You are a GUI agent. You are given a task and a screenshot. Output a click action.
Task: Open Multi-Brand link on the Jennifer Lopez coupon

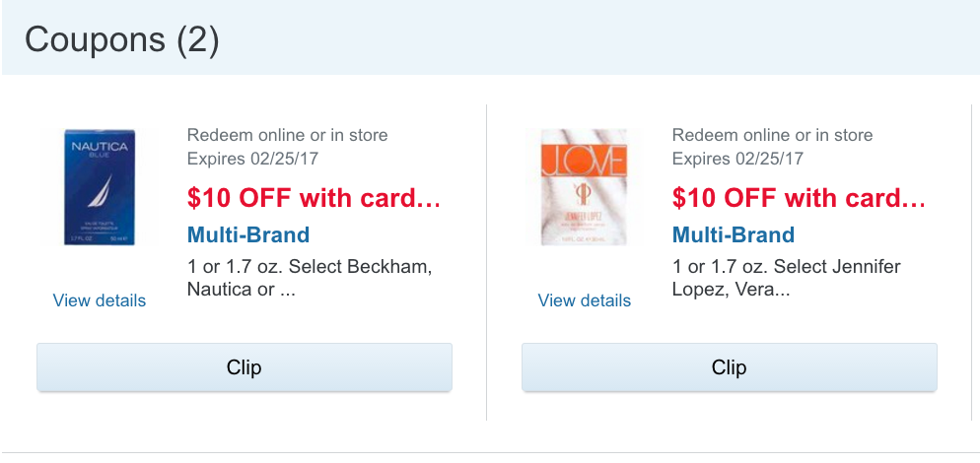point(733,235)
